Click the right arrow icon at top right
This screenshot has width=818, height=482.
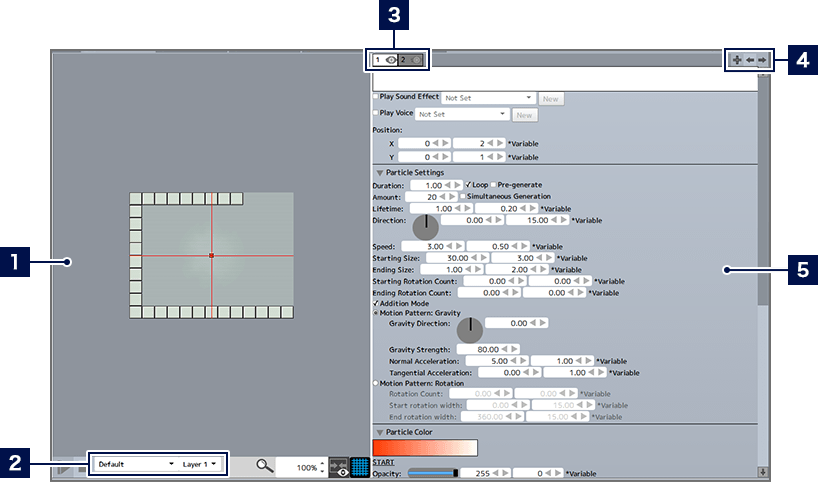tap(763, 60)
